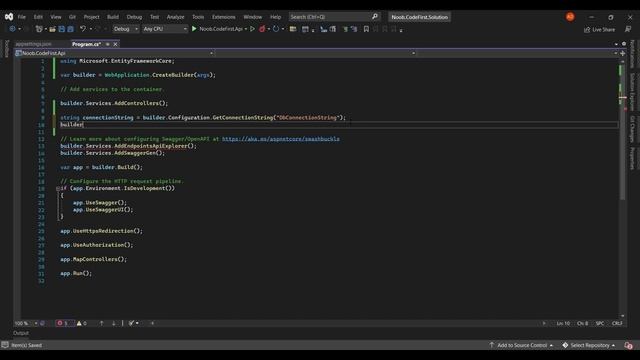
Task: Click the warnings count indicator
Action: click(x=82, y=323)
